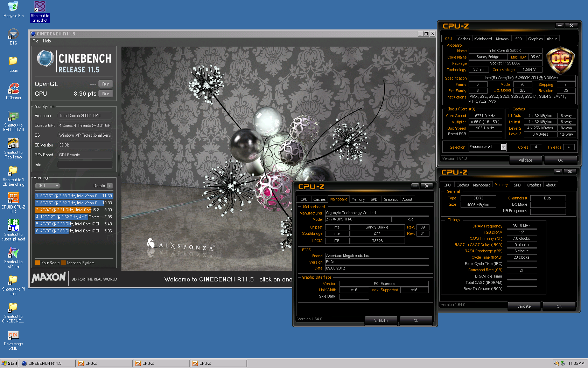Click the Gigabyte OC motherboard logo in CPU-Z
588x368 pixels.
click(560, 60)
